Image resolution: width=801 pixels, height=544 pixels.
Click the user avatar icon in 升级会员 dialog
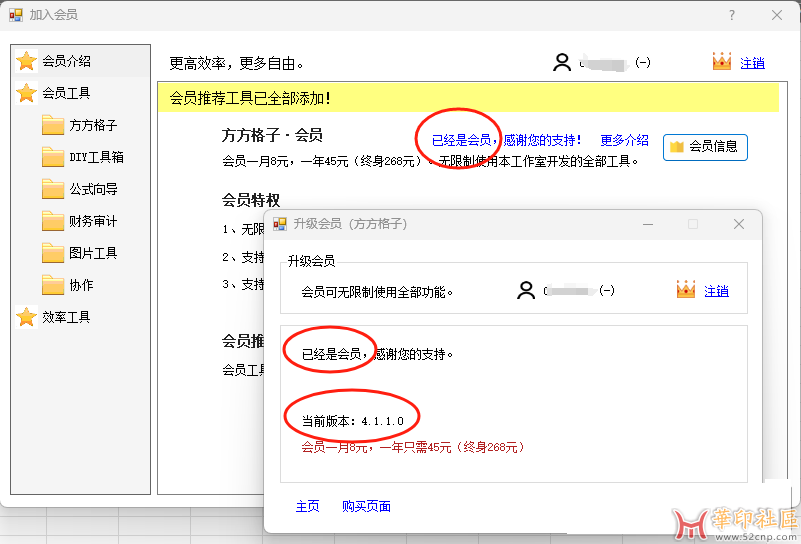point(526,290)
